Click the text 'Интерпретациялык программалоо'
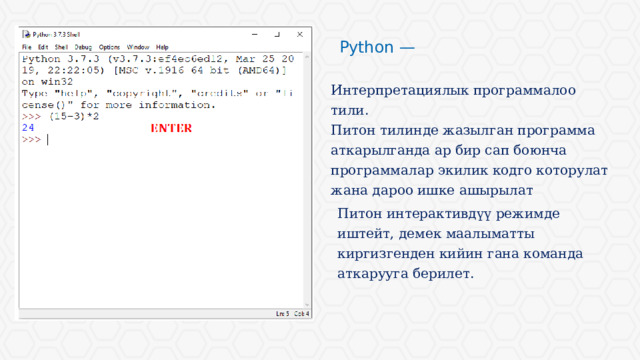 (453, 90)
